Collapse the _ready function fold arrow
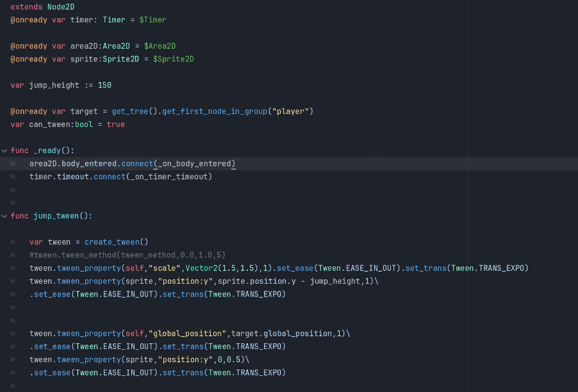Image resolution: width=578 pixels, height=392 pixels. tap(4, 151)
